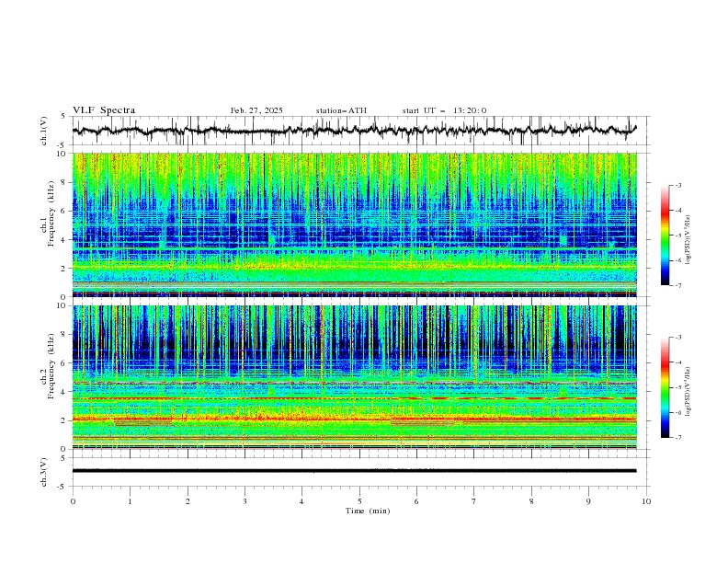728x563 pixels.
Task: Click the 'Time (min)' axis label
Action: click(368, 511)
